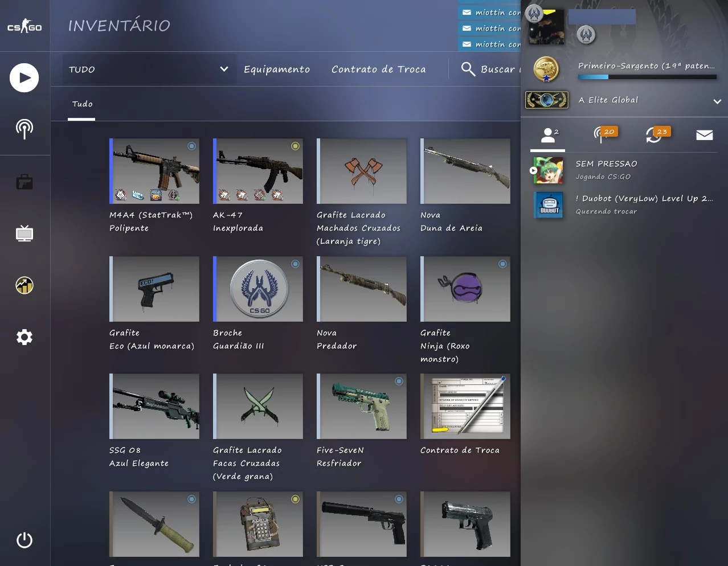Open the player profile avatar picture
Screen dimensions: 728x566
coord(546,26)
